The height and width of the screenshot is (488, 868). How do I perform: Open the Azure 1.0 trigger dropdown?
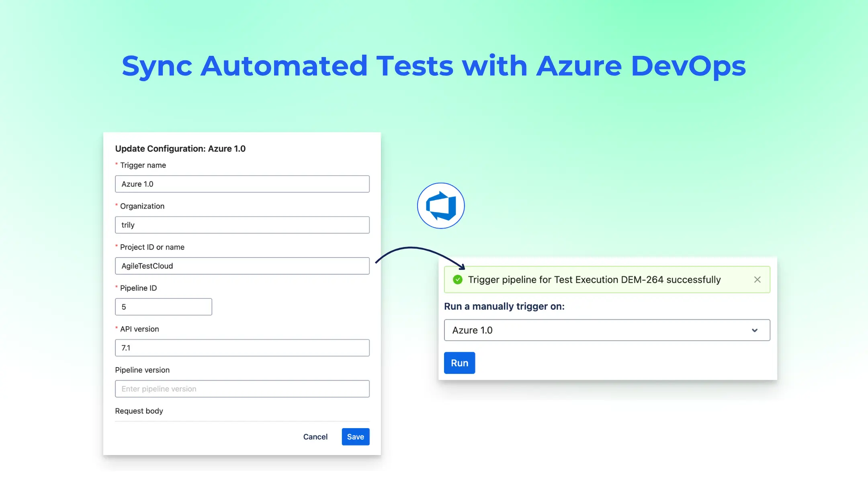pos(607,330)
